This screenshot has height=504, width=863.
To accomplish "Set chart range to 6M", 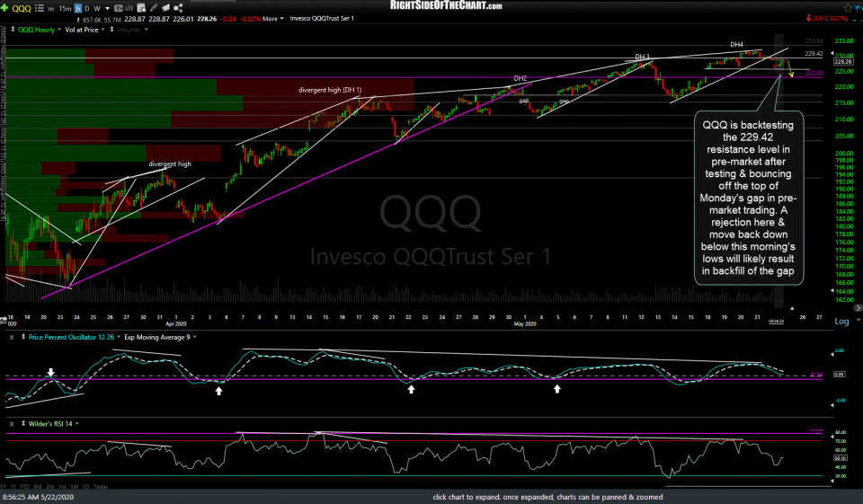I will (38, 486).
